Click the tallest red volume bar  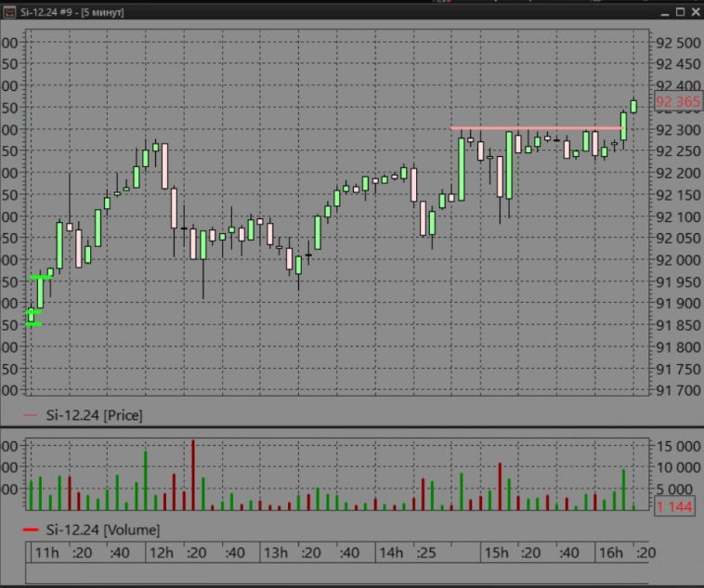(193, 474)
